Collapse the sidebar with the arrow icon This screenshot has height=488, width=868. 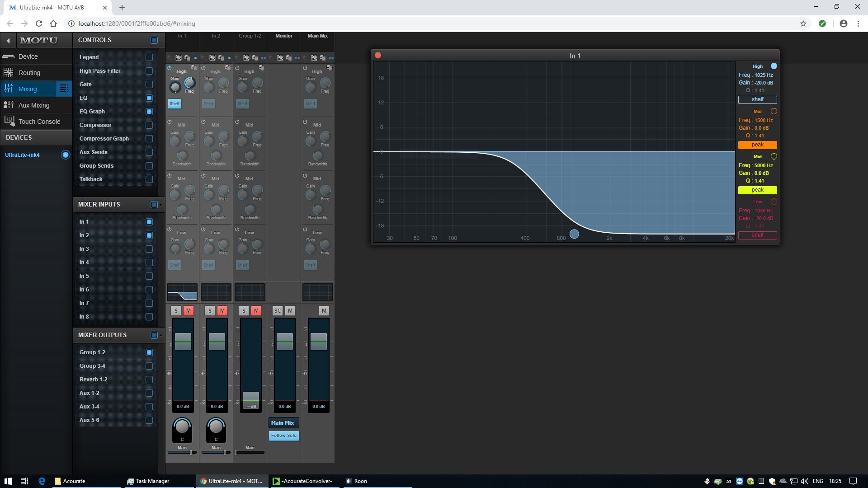point(8,41)
